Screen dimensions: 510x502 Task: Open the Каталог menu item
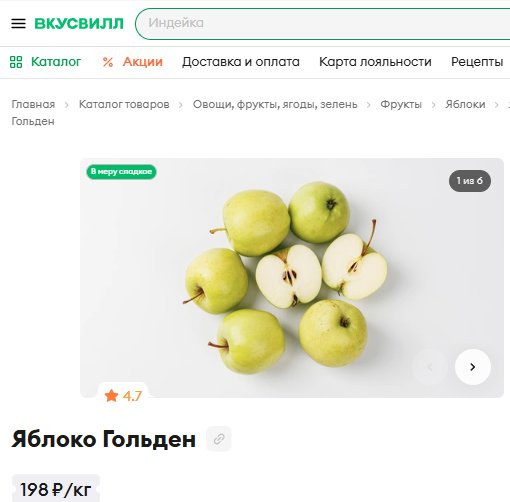(56, 62)
